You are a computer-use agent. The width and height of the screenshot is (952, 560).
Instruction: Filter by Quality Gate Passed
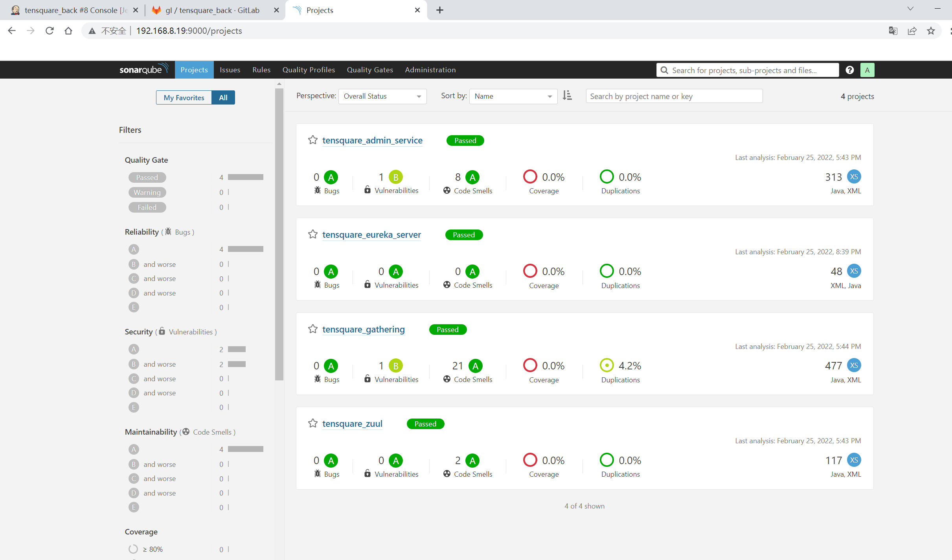[x=147, y=178]
